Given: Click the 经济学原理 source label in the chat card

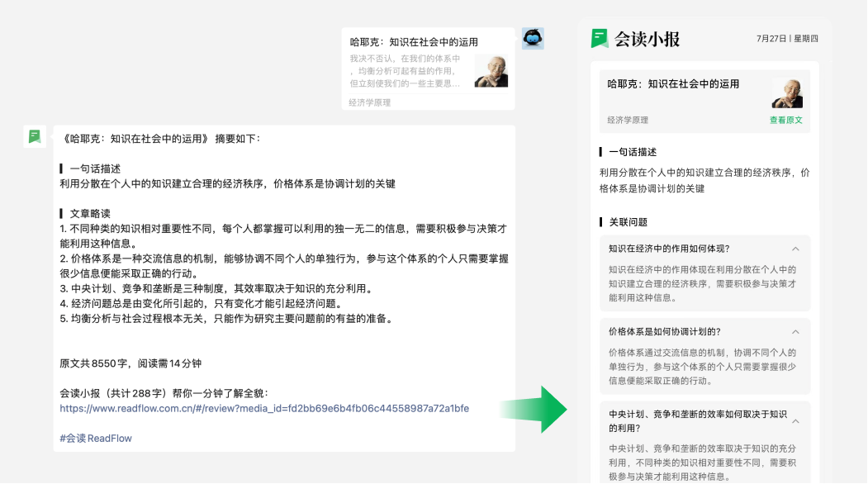Looking at the screenshot, I should [x=369, y=102].
